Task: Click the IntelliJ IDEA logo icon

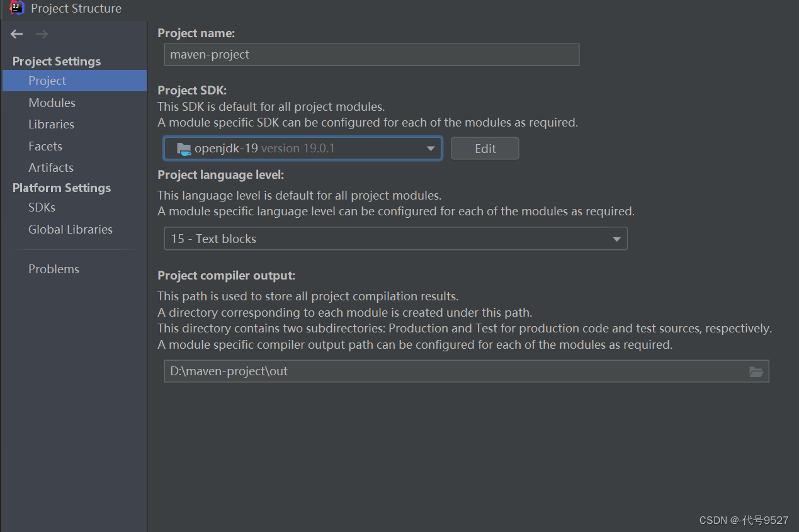Action: 17,8
